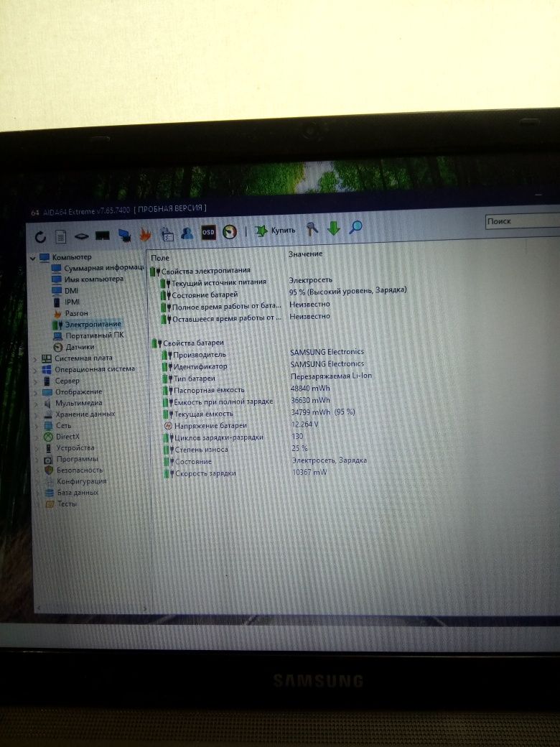The image size is (560, 747).
Task: Open the sensor gauge panel icon
Action: 230,231
